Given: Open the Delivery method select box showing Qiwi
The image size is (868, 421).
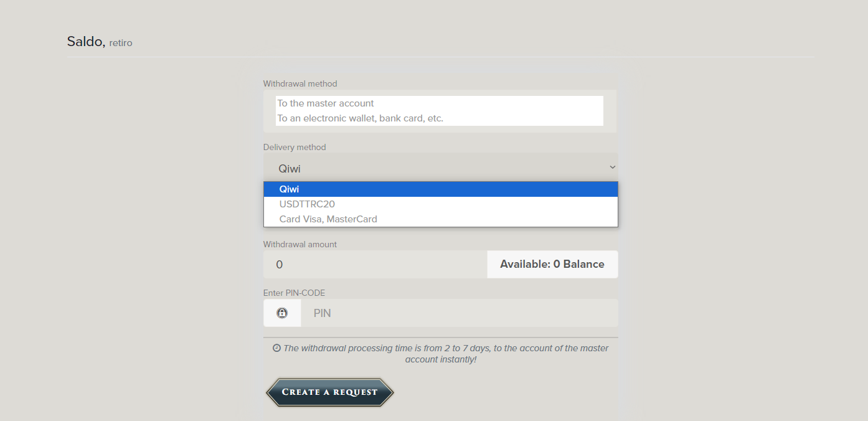Looking at the screenshot, I should (436, 168).
